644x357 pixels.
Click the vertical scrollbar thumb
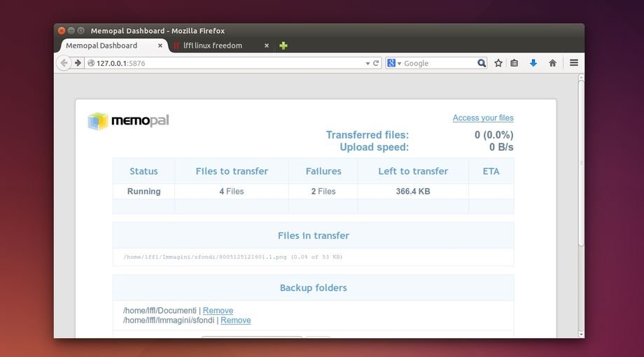581,164
